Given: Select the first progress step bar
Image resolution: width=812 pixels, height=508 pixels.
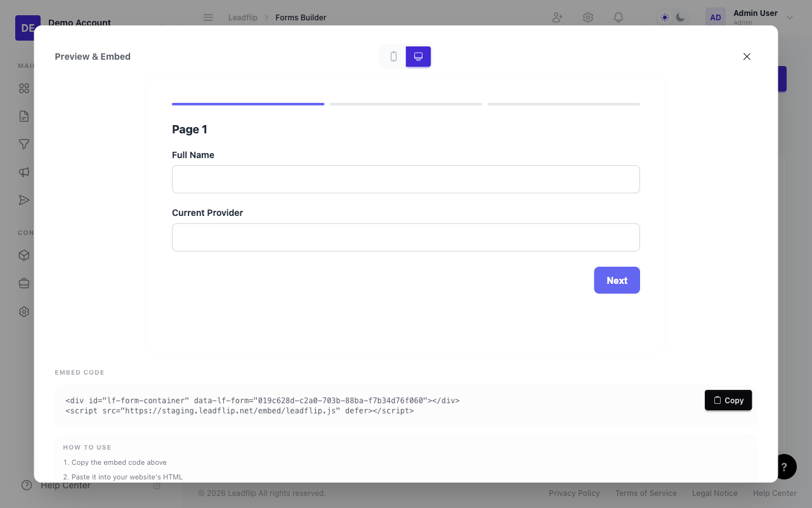Looking at the screenshot, I should coord(248,104).
